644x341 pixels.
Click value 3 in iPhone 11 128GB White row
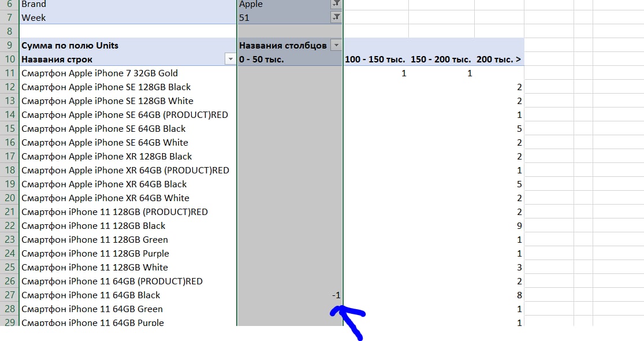[519, 268]
